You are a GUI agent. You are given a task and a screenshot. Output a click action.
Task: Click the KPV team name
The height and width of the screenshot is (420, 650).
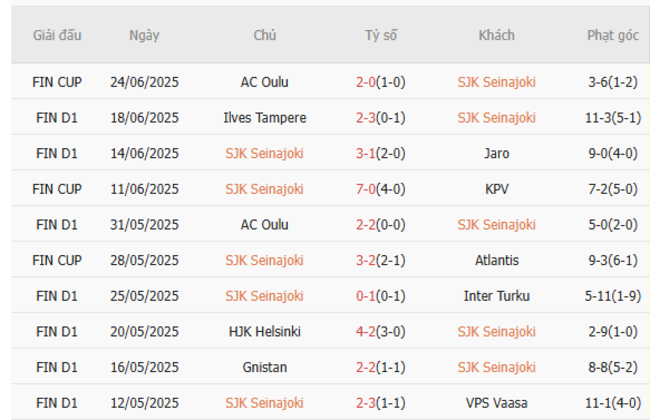click(x=497, y=189)
